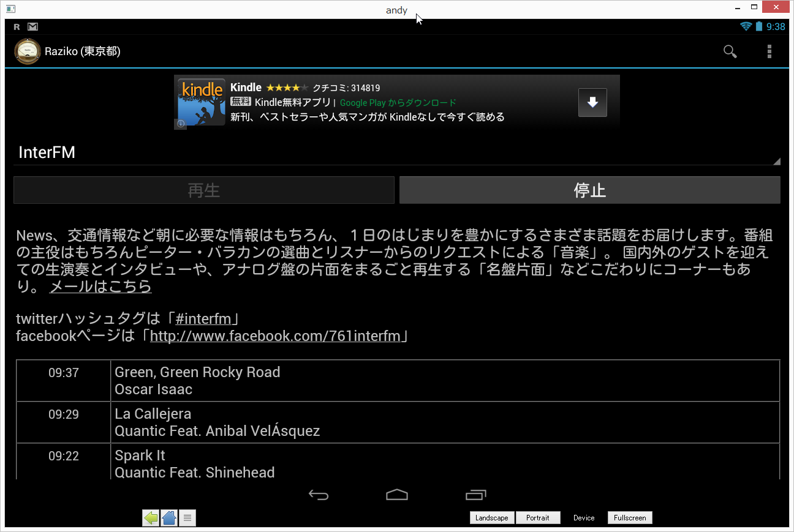Click the program description paragraph

(395, 261)
